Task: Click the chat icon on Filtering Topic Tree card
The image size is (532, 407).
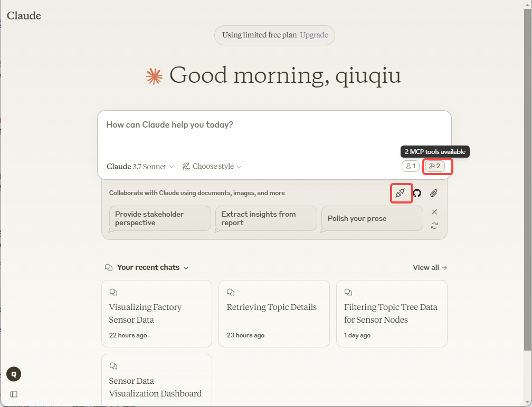Action: (x=348, y=292)
